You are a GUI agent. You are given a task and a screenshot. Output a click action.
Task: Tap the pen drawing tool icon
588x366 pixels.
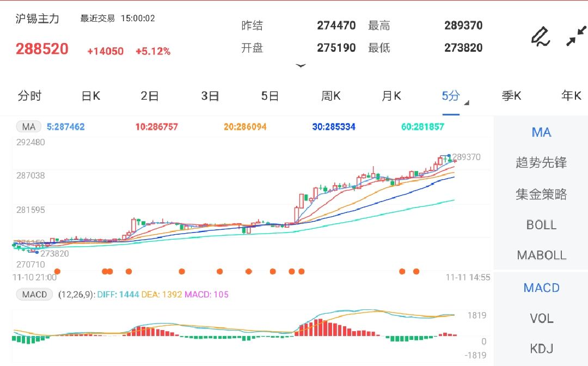point(540,36)
